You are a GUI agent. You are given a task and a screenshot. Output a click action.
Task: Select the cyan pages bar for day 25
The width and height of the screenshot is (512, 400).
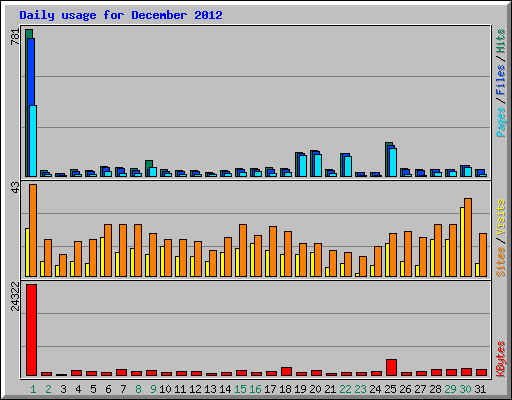393,162
